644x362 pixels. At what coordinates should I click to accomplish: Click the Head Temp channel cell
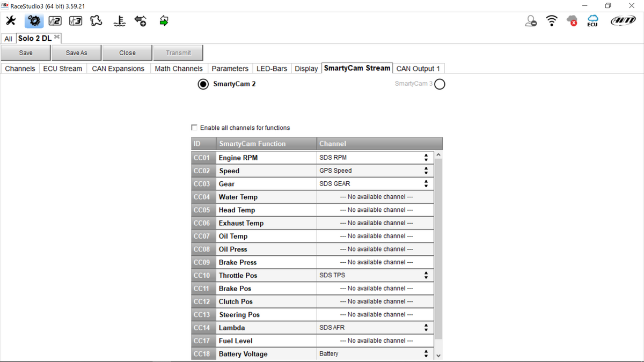(x=376, y=210)
